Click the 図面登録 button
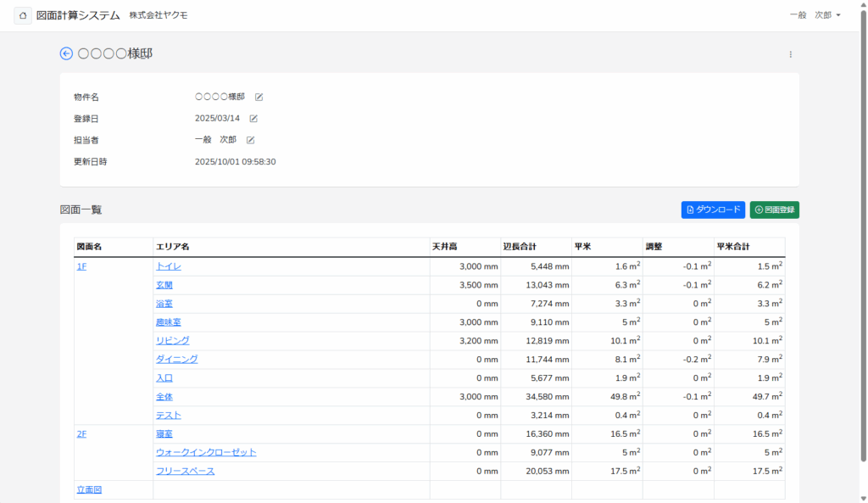Image resolution: width=868 pixels, height=503 pixels. [774, 210]
